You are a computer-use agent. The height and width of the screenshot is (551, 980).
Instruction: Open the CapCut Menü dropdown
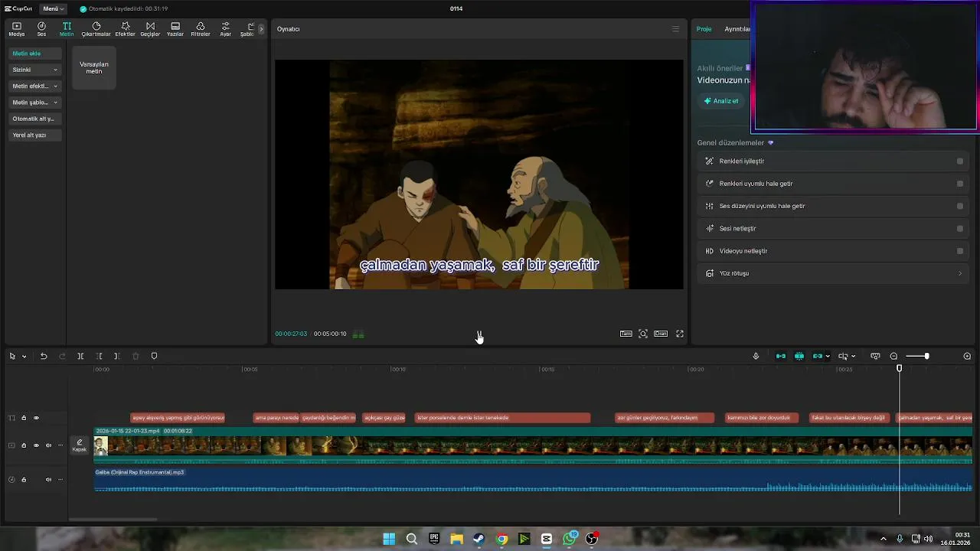(53, 8)
